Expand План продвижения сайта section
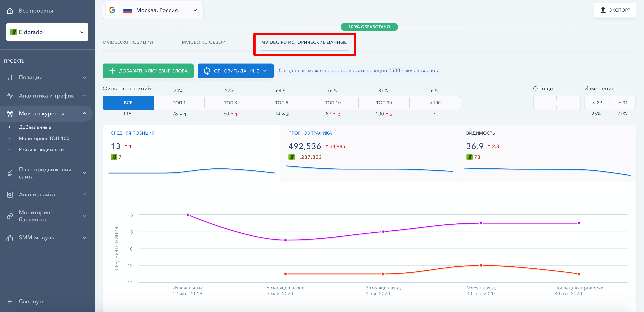The image size is (644, 312). point(85,173)
